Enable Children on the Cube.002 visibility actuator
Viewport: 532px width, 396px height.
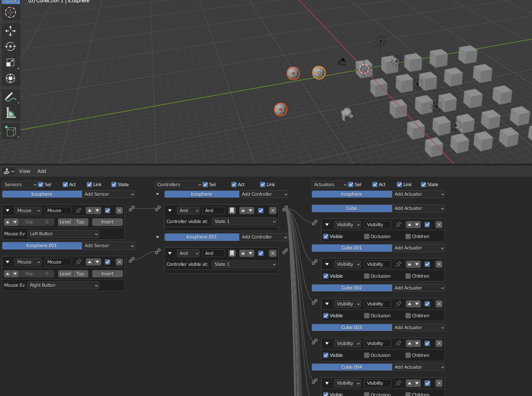[407, 315]
